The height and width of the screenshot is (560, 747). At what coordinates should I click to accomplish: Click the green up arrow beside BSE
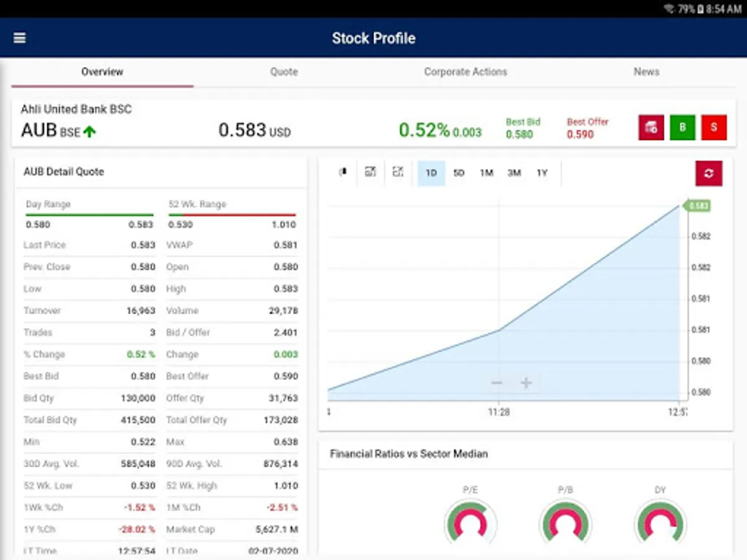pos(90,131)
